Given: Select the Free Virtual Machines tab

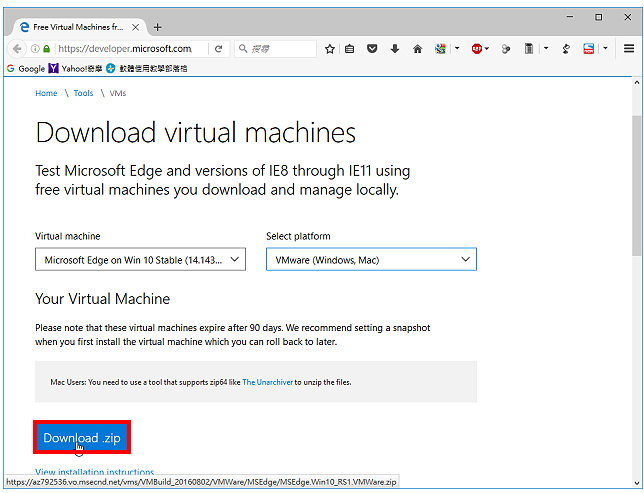Looking at the screenshot, I should click(x=78, y=28).
